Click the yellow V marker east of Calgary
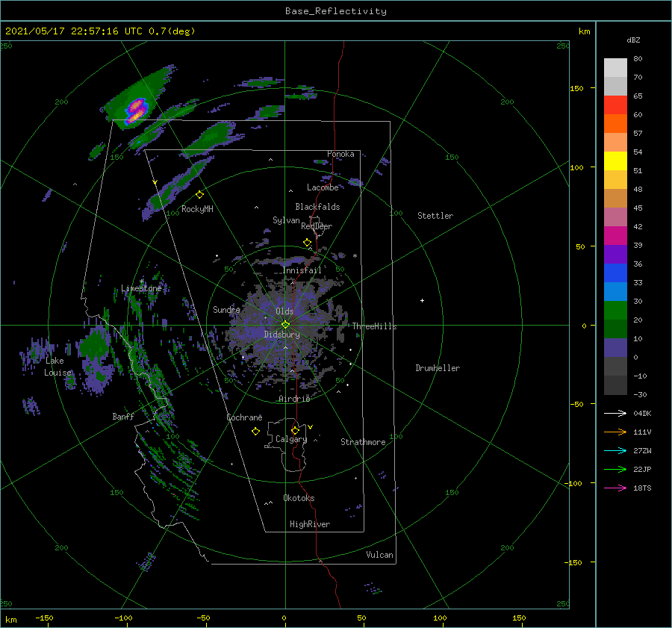Image resolution: width=672 pixels, height=628 pixels. (x=311, y=427)
